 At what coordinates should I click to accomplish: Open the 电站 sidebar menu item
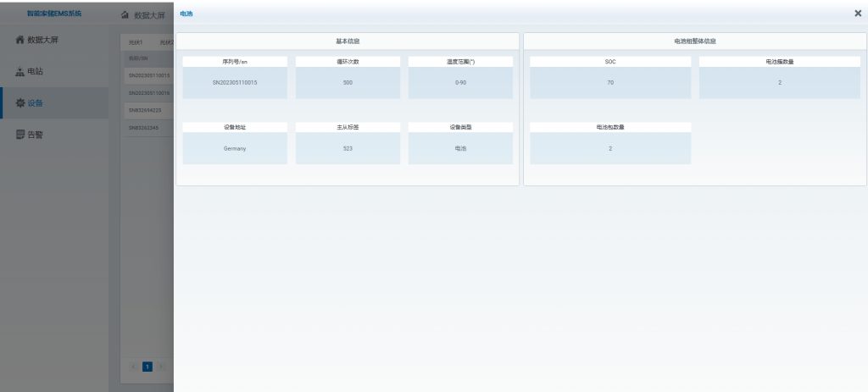pyautogui.click(x=36, y=72)
